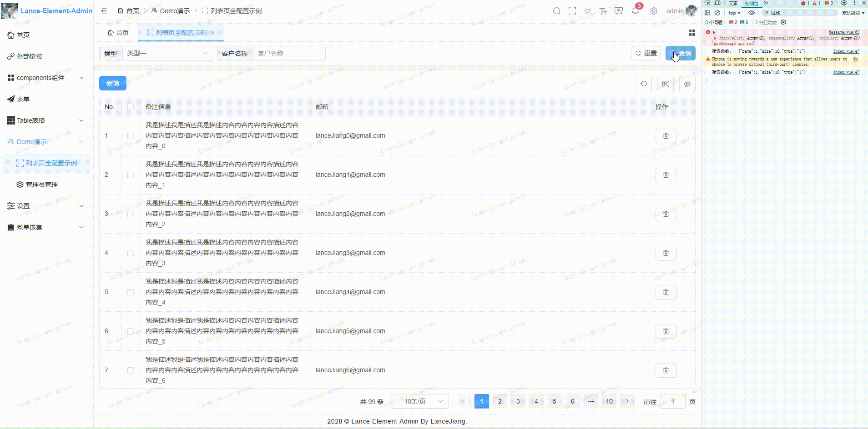Viewport: 868px width, 429px height.
Task: Click the 新增 button
Action: [x=112, y=83]
